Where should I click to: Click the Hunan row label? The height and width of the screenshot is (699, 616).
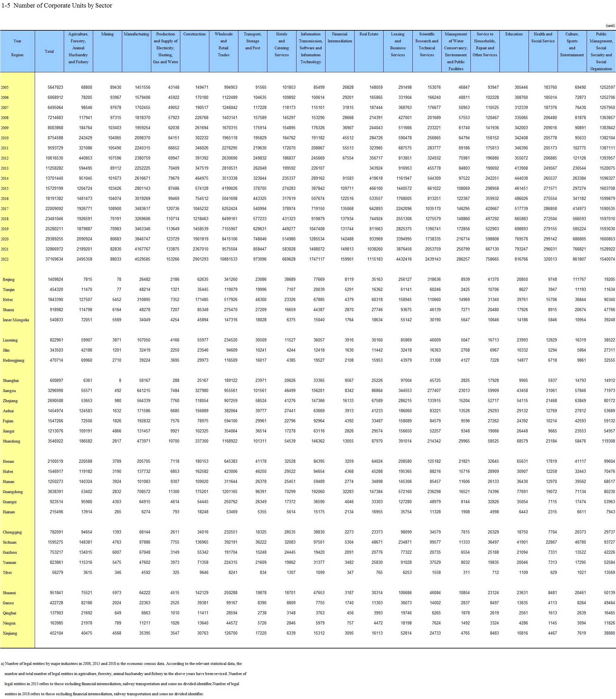(8, 481)
